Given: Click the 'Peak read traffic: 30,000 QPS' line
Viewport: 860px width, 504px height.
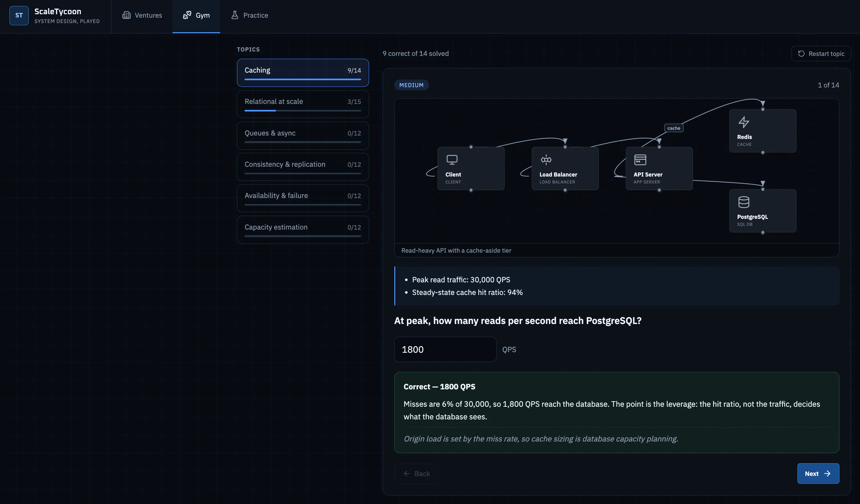Looking at the screenshot, I should [x=461, y=279].
